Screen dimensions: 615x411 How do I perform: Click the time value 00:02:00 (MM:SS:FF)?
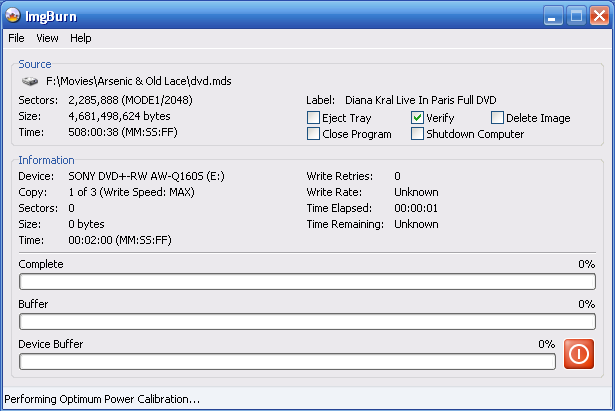[120, 240]
